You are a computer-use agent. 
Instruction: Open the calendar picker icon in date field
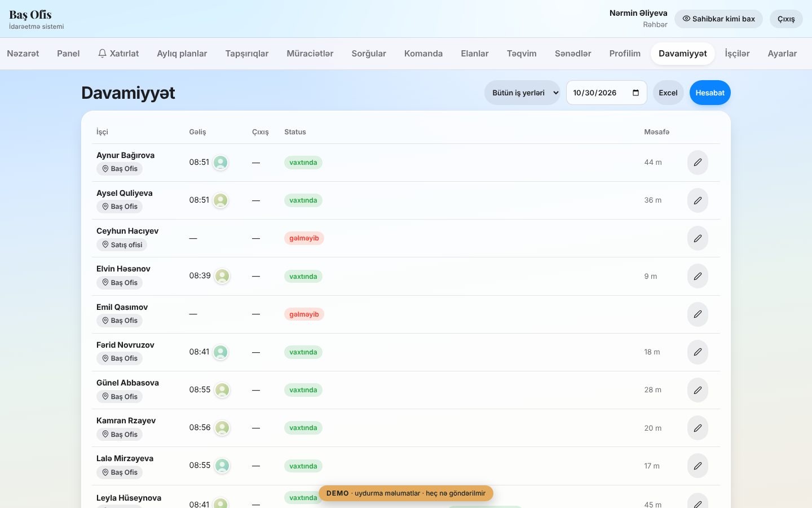point(636,93)
